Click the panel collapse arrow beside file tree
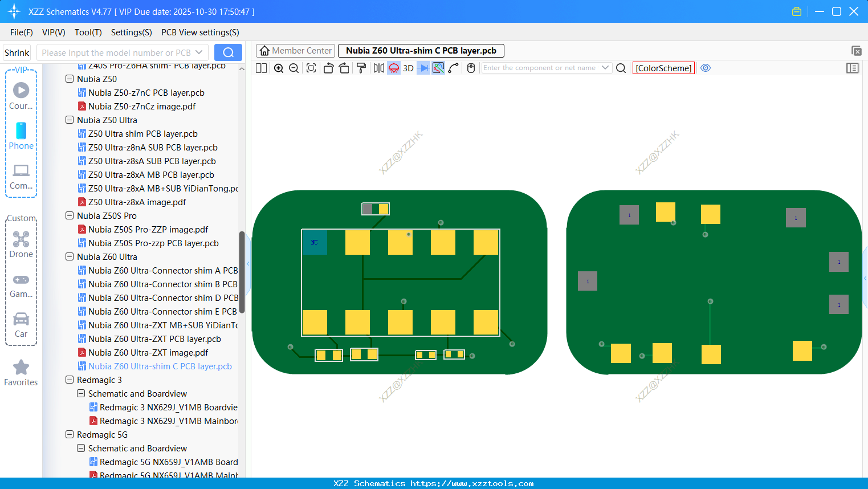The height and width of the screenshot is (489, 868). [x=248, y=264]
